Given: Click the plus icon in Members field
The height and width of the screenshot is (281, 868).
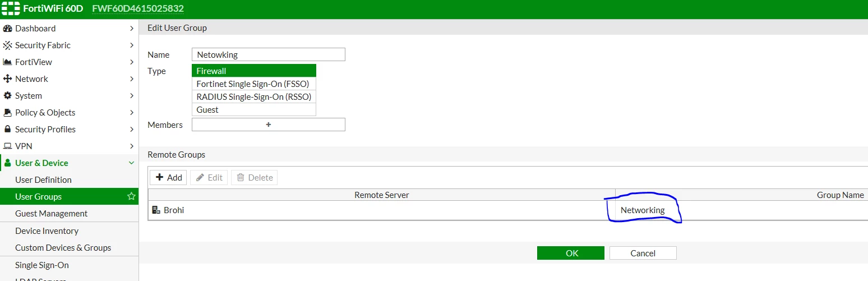Looking at the screenshot, I should 269,125.
